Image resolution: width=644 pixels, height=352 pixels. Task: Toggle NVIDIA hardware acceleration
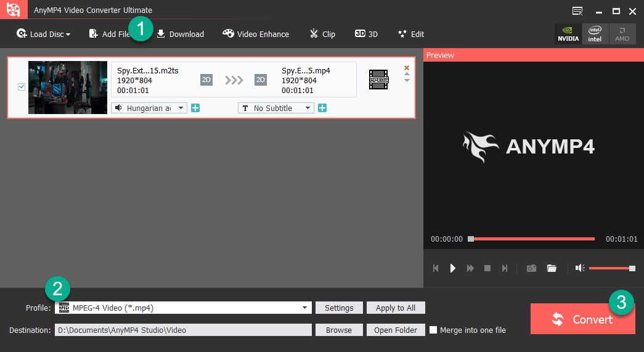[568, 34]
